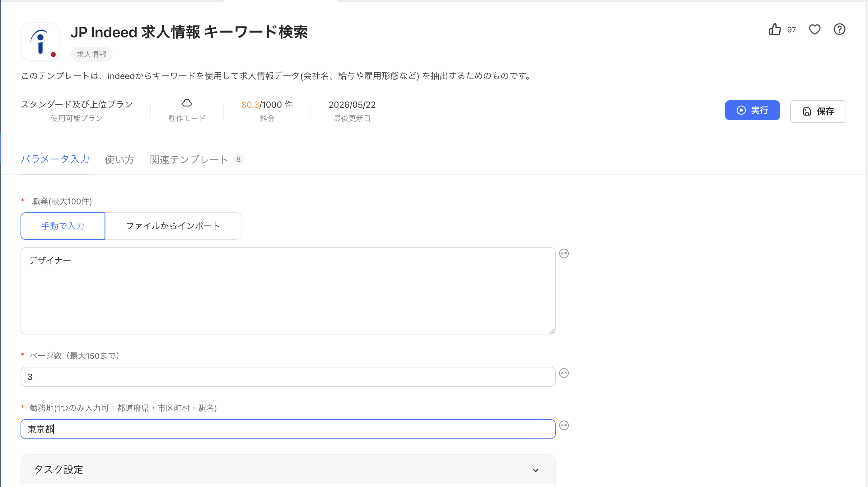The width and height of the screenshot is (868, 487).
Task: Add template to favorites with heart icon
Action: coord(814,29)
